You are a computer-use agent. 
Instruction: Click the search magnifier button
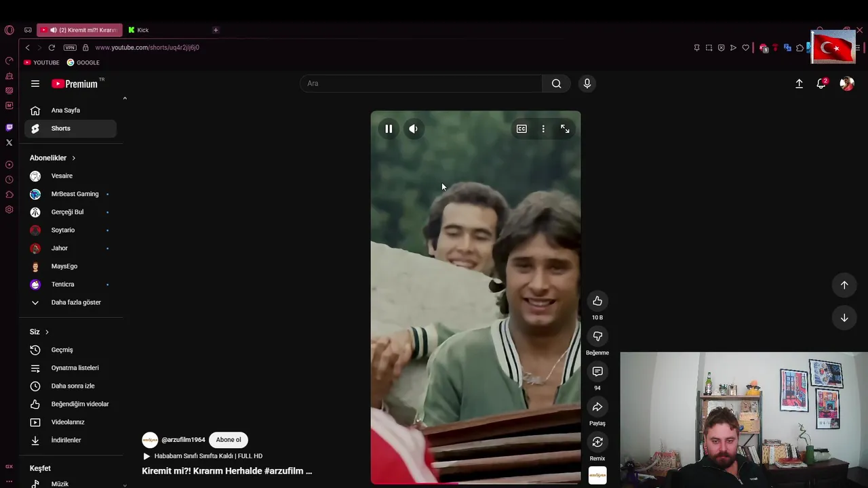click(x=556, y=83)
